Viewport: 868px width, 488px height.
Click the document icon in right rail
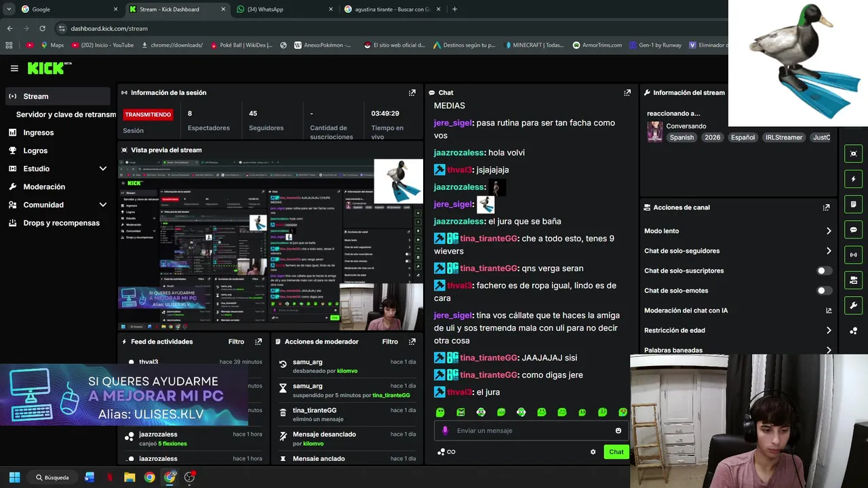[x=853, y=204]
